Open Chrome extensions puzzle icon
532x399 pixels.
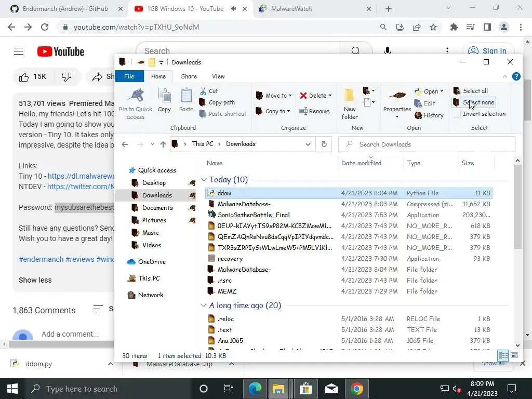[454, 27]
